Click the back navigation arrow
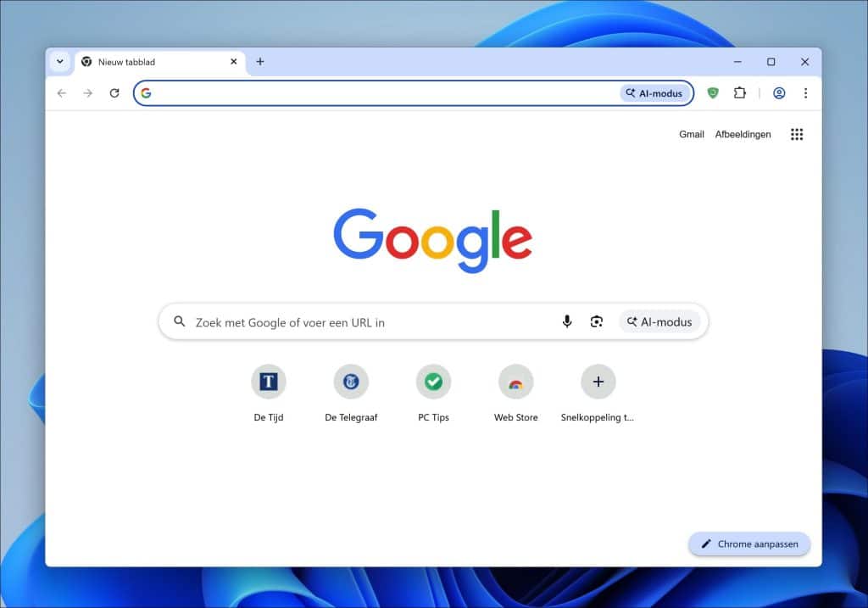868x608 pixels. 61,93
